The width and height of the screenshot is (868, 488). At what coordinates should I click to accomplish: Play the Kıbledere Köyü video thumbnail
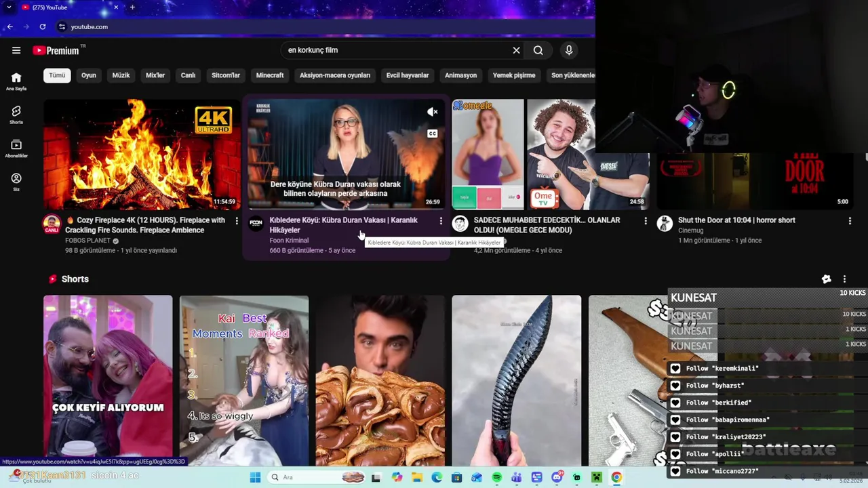(x=346, y=155)
